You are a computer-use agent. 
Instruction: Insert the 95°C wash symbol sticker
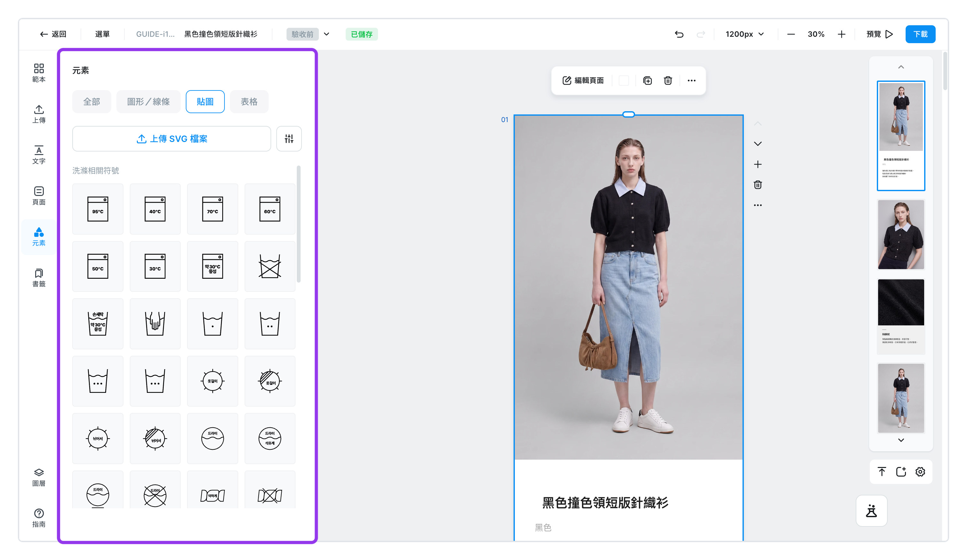point(98,209)
